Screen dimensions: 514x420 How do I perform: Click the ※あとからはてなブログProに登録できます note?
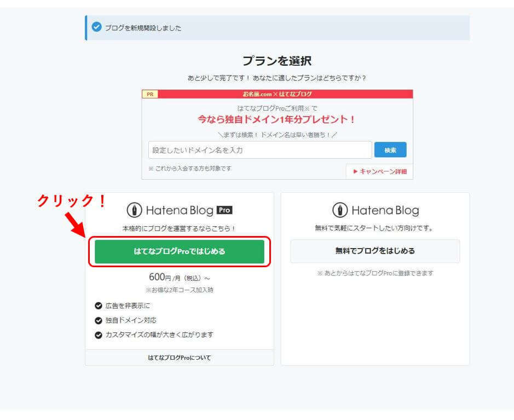376,273
